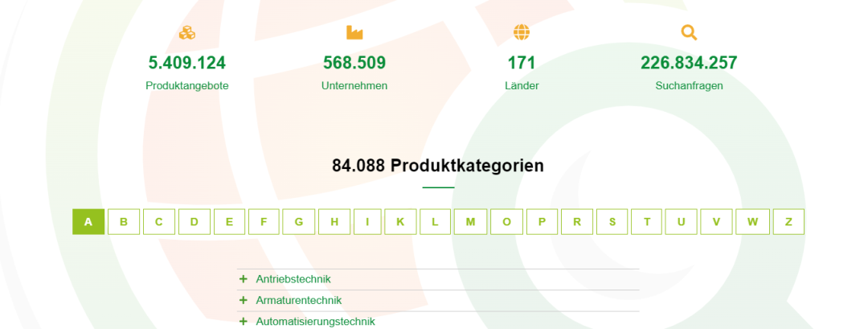Click the globe icon above Länder
The width and height of the screenshot is (868, 329).
(522, 33)
